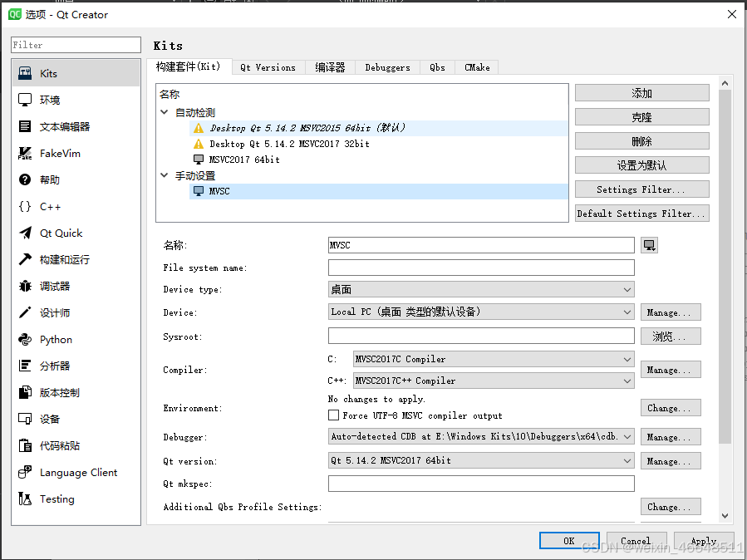Click Change... for Additional Qbs Profile Settings
Viewport: 747px width, 560px height.
tap(671, 507)
